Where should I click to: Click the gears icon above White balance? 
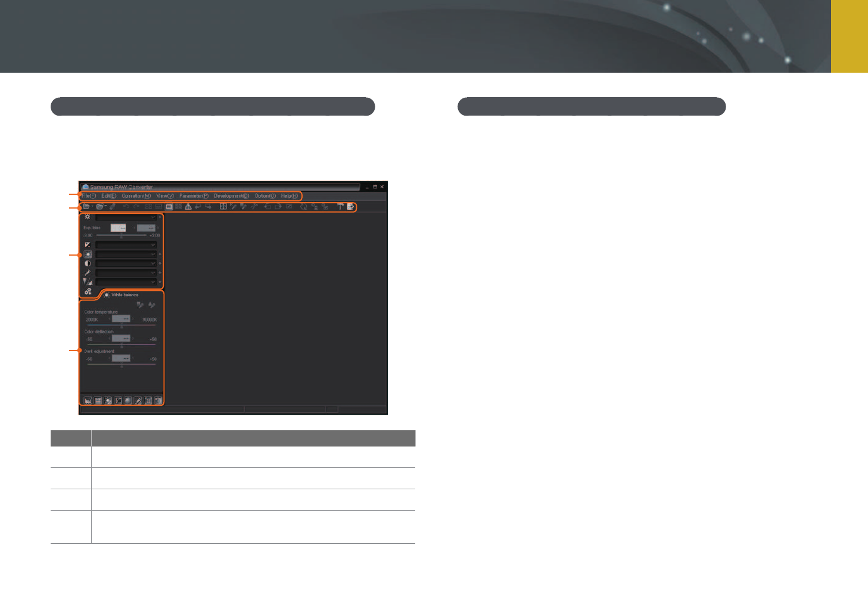pyautogui.click(x=88, y=291)
